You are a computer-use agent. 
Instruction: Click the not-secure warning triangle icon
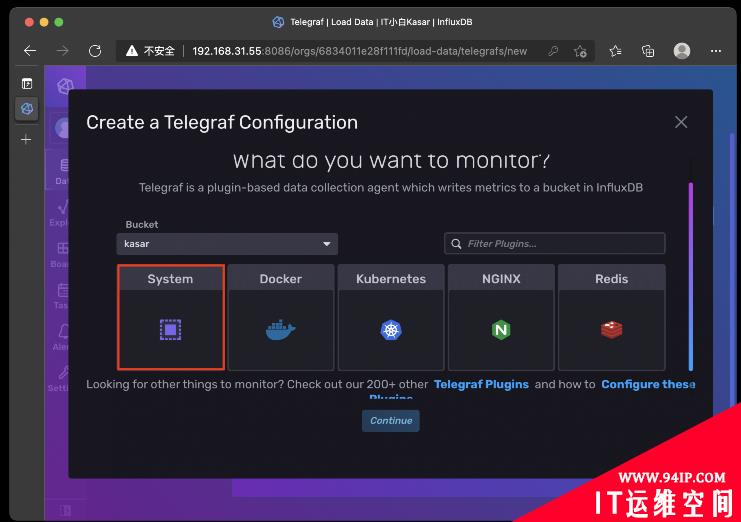click(132, 51)
